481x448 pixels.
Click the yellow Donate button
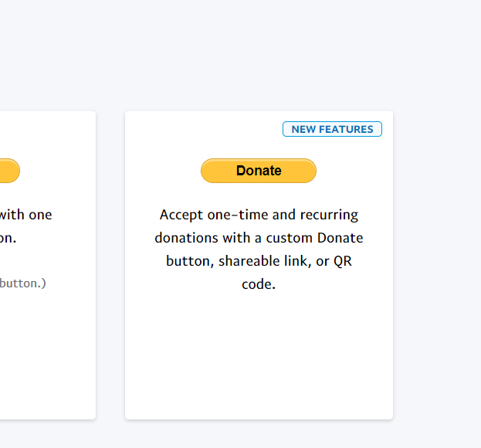pyautogui.click(x=258, y=171)
